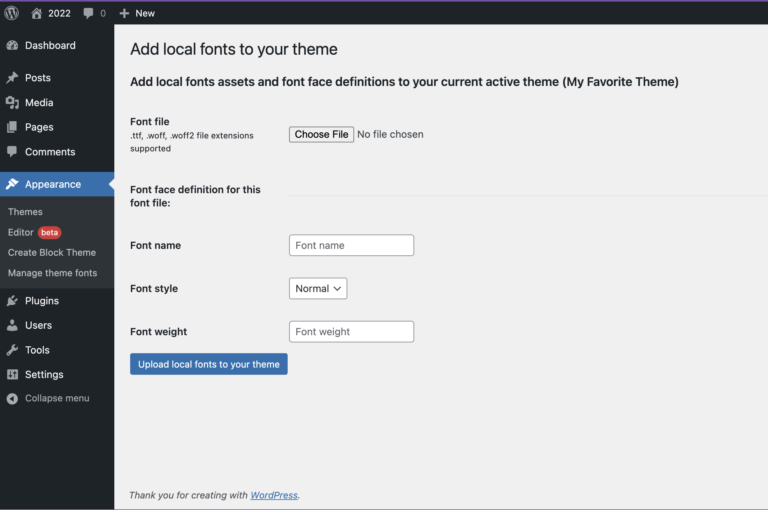Open the Font style dropdown

(318, 288)
